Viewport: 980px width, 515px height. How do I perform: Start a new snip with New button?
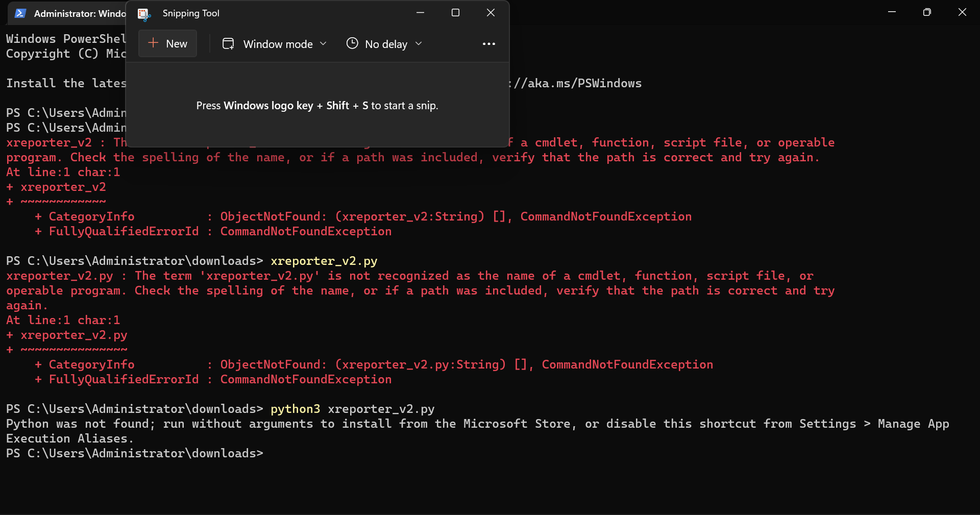tap(167, 44)
